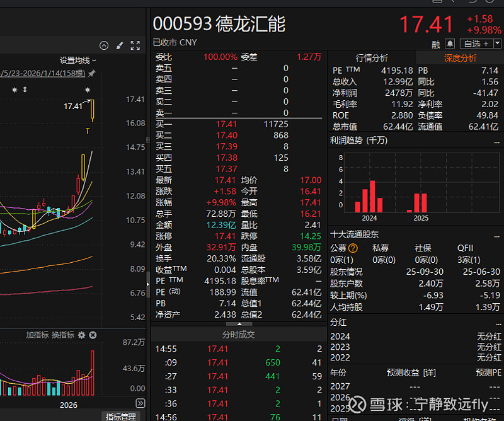Image resolution: width=504 pixels, height=421 pixels.
Task: Click the underlined chart date range link
Action: tap(43, 73)
